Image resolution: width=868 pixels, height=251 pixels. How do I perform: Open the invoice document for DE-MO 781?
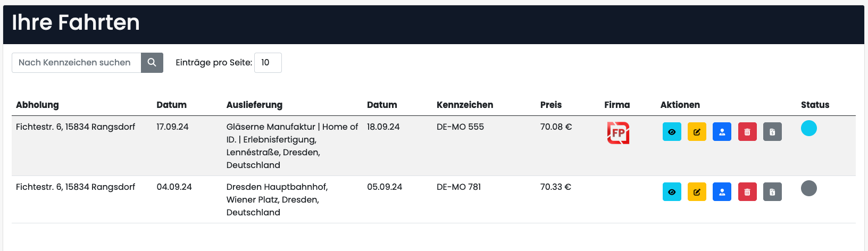[x=772, y=192]
